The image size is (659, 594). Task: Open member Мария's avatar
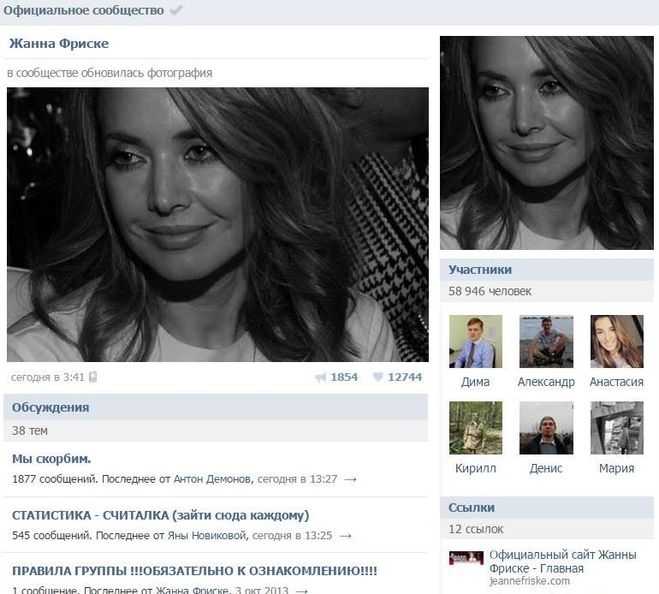617,428
